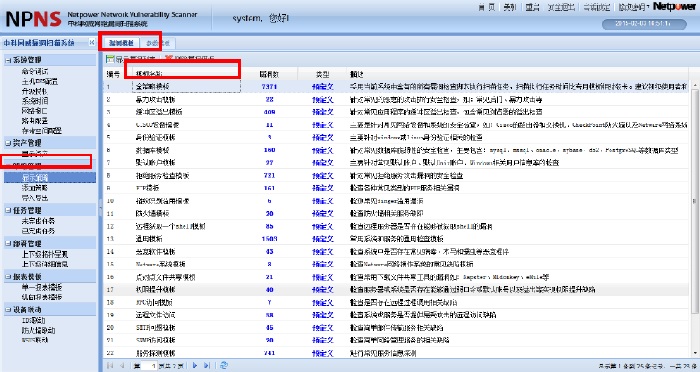Viewport: 700px width, 372px height.
Task: Click the 721 vulnerability count link
Action: tap(269, 176)
